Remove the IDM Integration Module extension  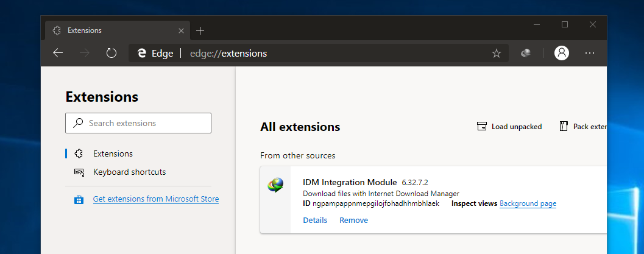353,220
